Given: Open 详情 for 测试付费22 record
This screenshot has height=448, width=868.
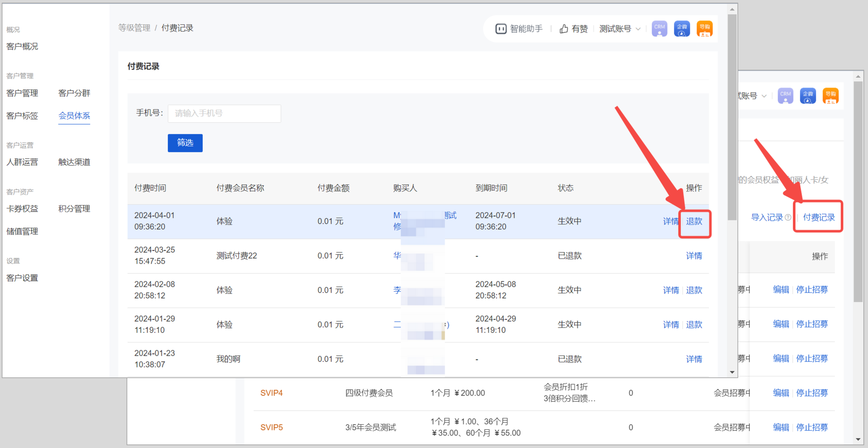Looking at the screenshot, I should point(694,256).
